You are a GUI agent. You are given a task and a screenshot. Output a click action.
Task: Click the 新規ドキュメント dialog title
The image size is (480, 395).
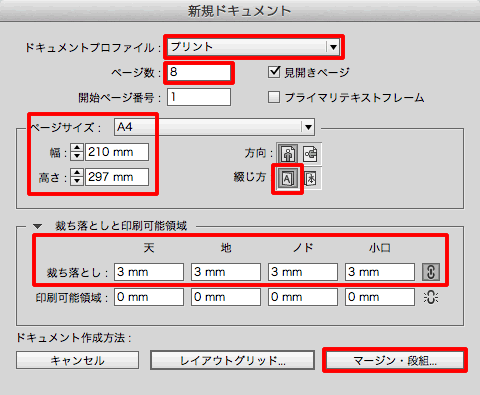click(x=239, y=11)
